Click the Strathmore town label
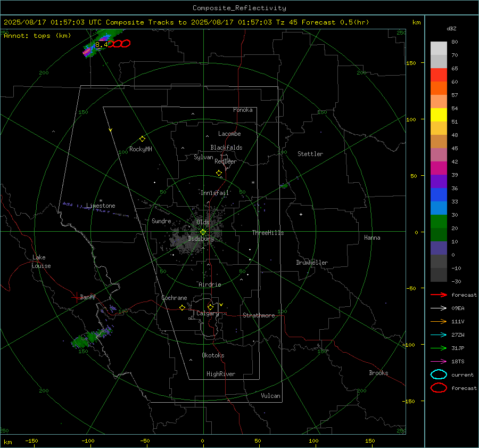This screenshot has height=448, width=479. (259, 315)
